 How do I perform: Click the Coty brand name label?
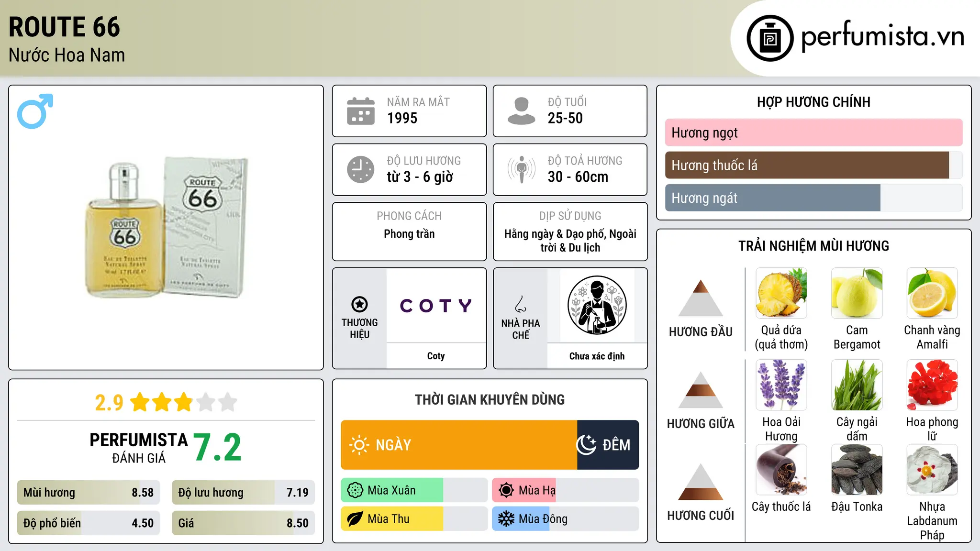tap(436, 356)
